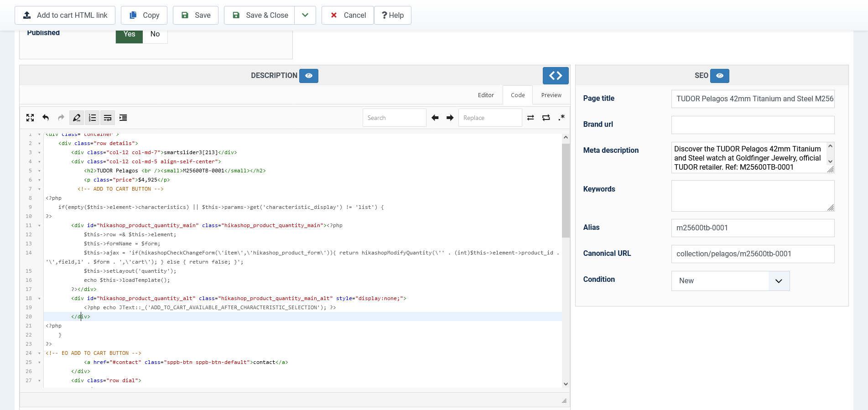The image size is (868, 410).
Task: Click the replace all icon
Action: pyautogui.click(x=546, y=118)
